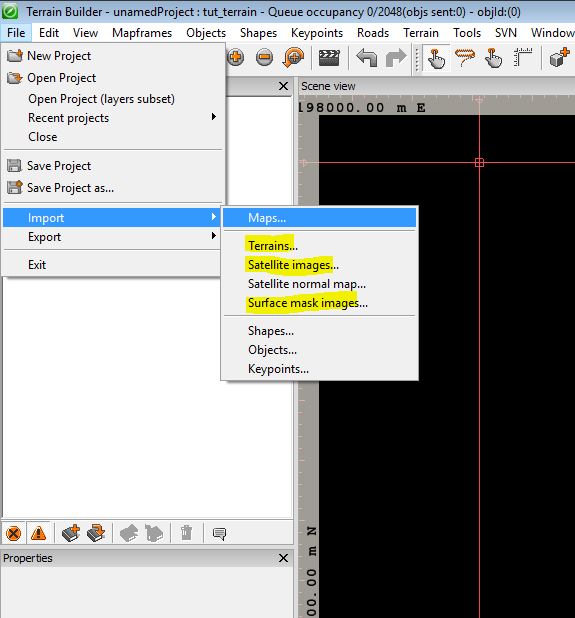Select Maps... in Import submenu

(320, 218)
